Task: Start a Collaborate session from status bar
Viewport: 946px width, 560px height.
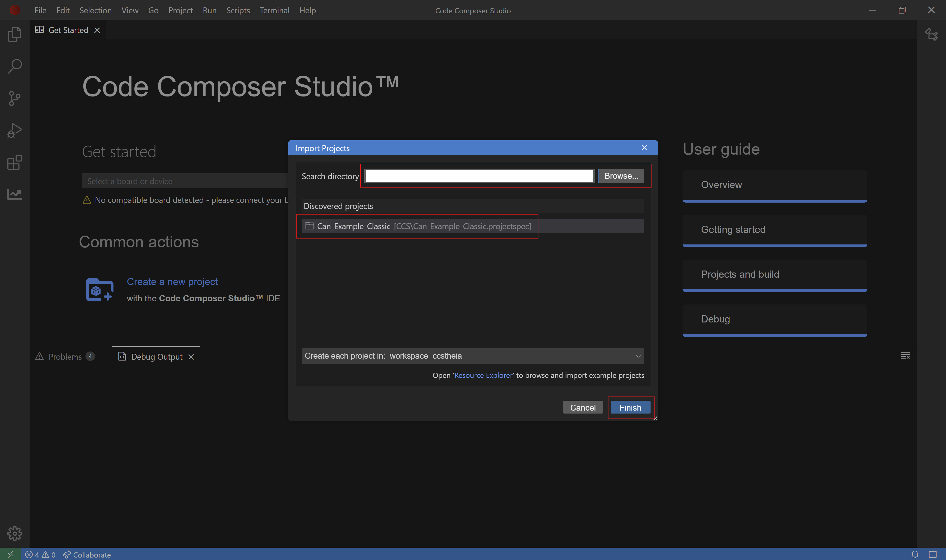Action: pos(87,554)
